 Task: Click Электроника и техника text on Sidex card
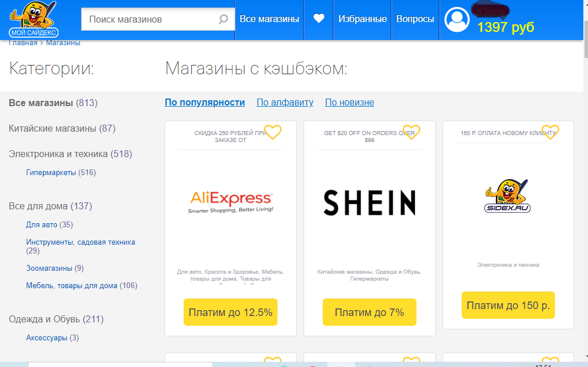pos(508,265)
